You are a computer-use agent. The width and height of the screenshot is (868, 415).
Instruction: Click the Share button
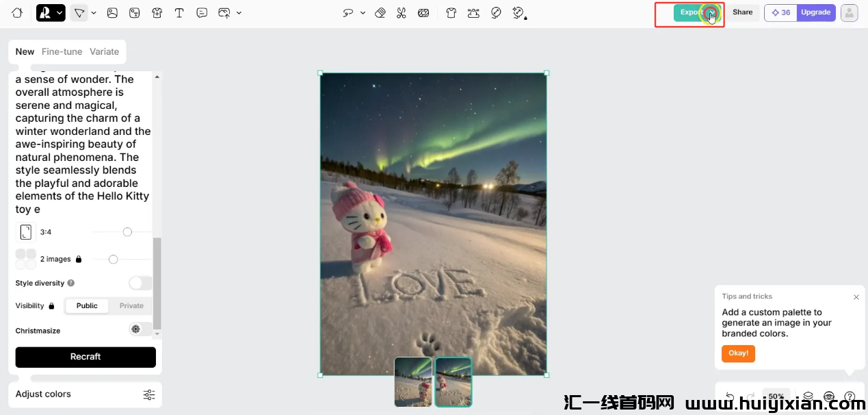[742, 12]
